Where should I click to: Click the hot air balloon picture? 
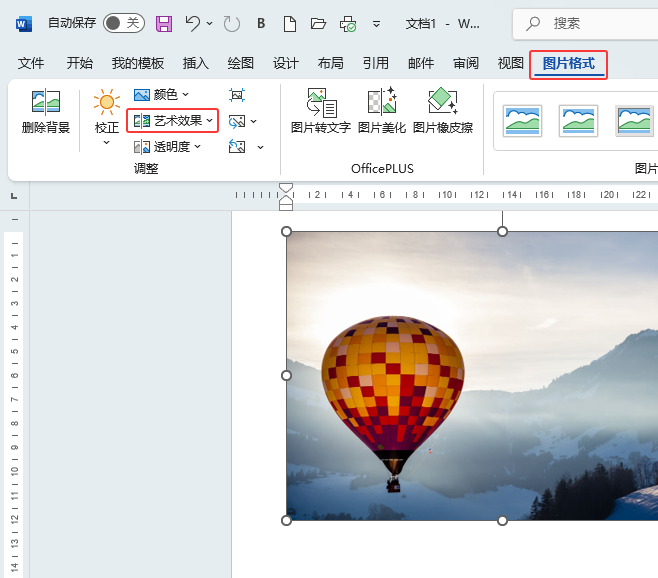[x=472, y=376]
